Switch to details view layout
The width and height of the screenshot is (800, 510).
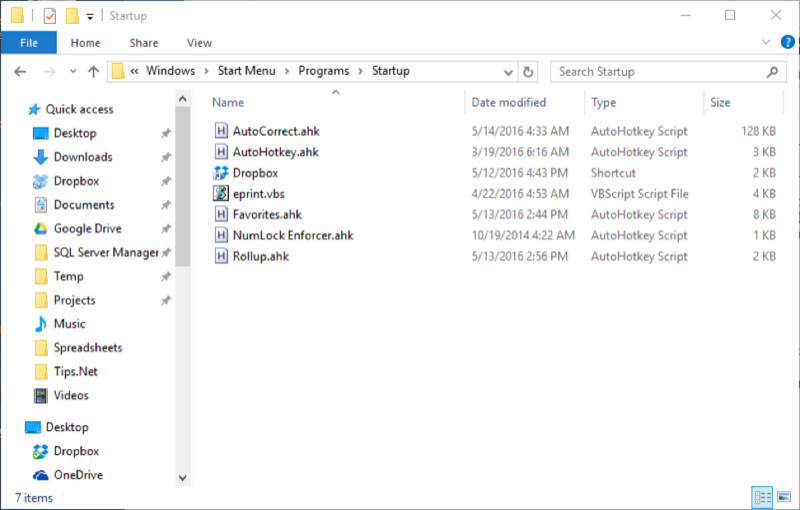click(x=762, y=497)
